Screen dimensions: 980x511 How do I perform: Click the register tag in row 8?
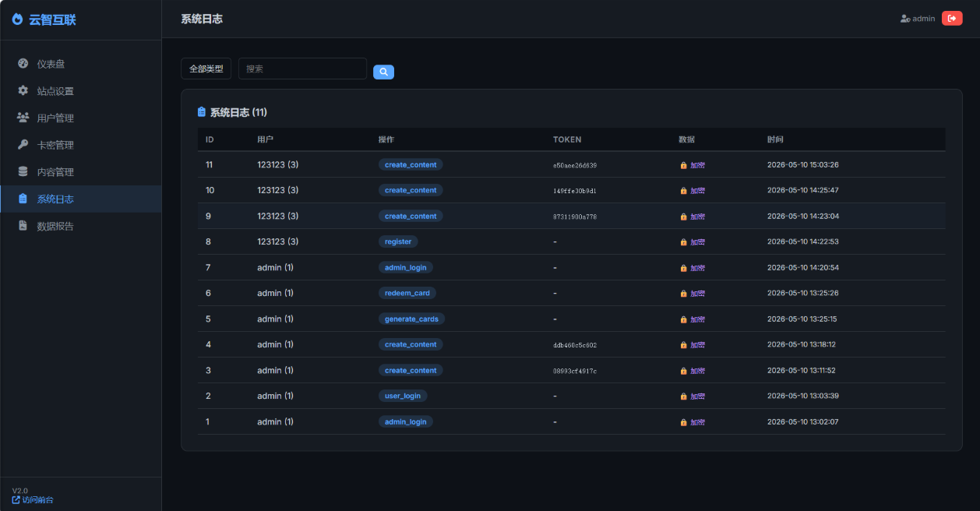398,241
